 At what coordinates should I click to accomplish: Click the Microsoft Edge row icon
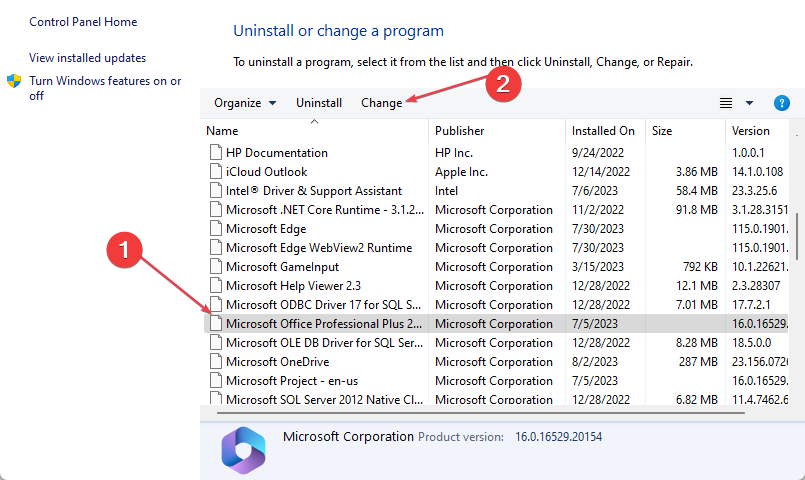pos(216,228)
